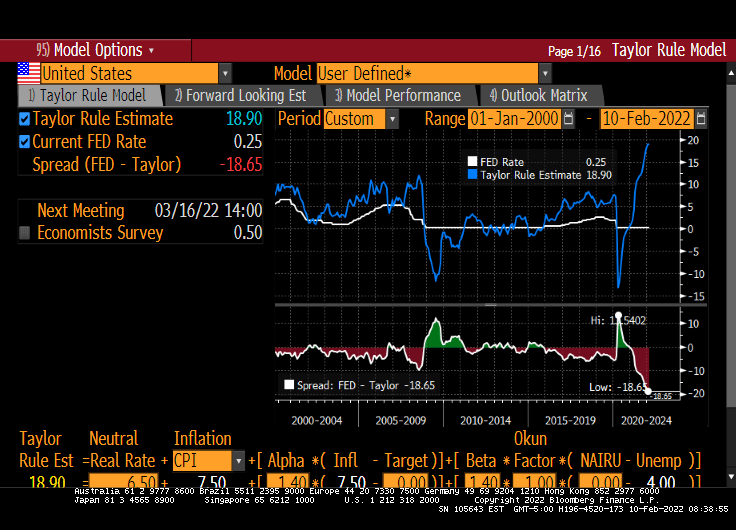Click the United States flag icon
The height and width of the screenshot is (530, 736).
click(x=28, y=73)
